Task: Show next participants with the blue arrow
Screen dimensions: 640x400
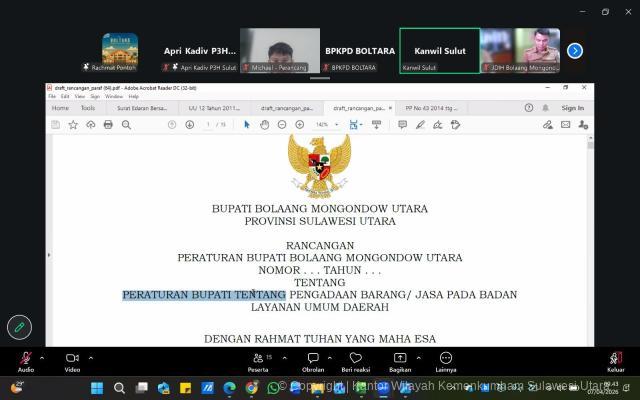Action: point(575,51)
